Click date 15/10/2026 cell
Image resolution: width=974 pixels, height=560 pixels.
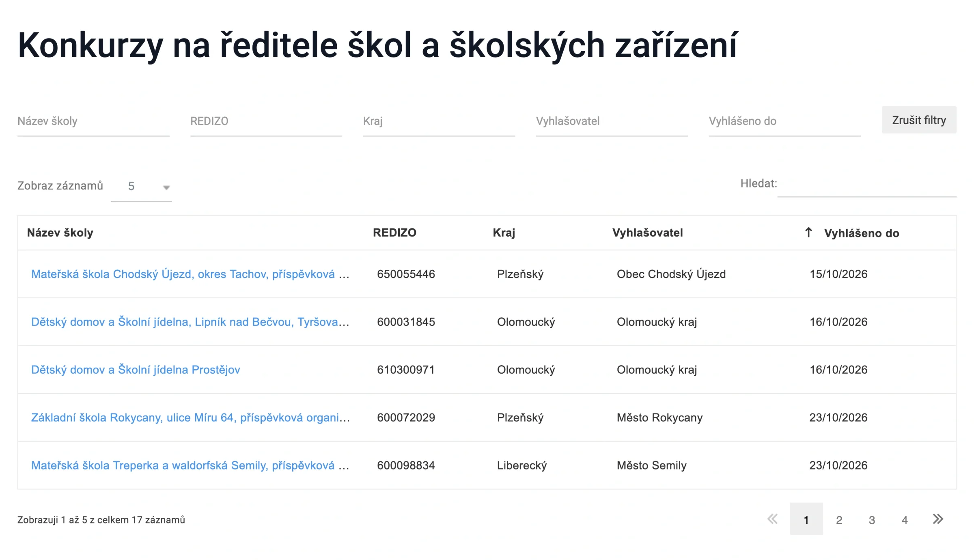tap(838, 274)
